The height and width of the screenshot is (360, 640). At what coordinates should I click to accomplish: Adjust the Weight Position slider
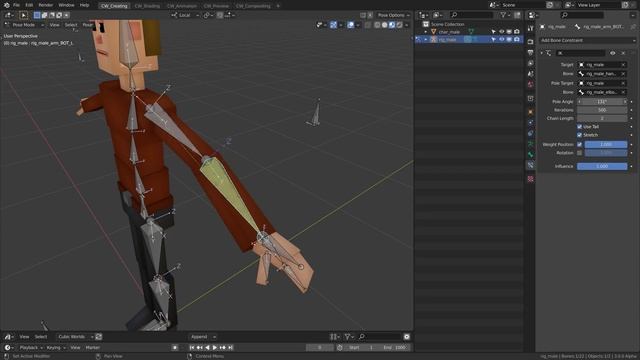coord(606,144)
